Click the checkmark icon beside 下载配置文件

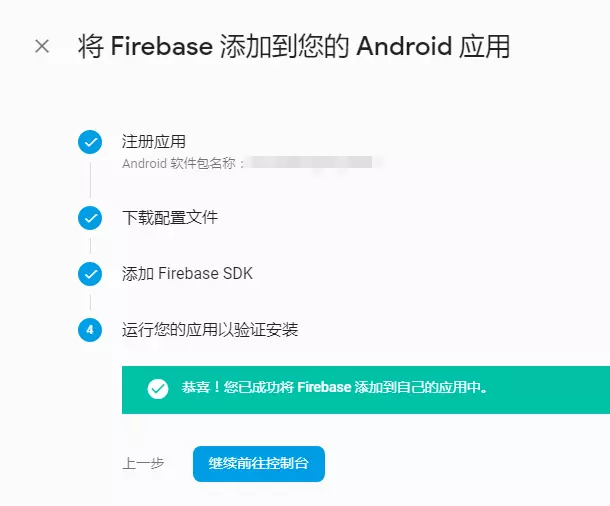90,218
